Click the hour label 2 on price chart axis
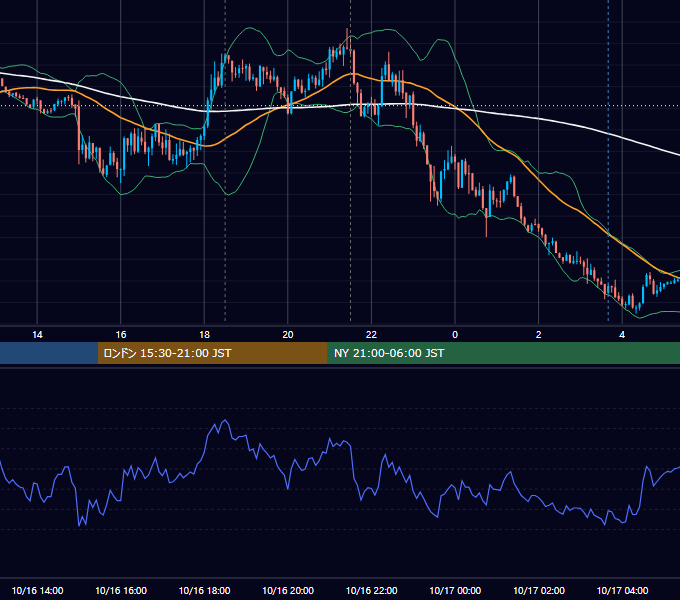Image resolution: width=680 pixels, height=600 pixels. (x=539, y=335)
